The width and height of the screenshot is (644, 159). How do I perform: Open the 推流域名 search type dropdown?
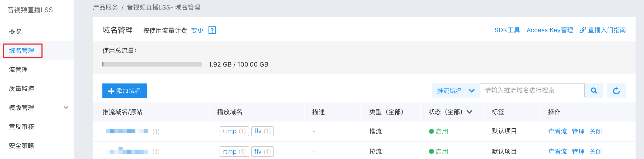[456, 91]
